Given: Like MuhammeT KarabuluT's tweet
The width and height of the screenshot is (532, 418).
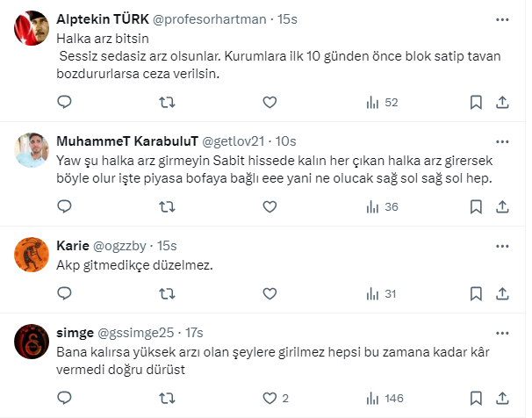Looking at the screenshot, I should click(269, 207).
